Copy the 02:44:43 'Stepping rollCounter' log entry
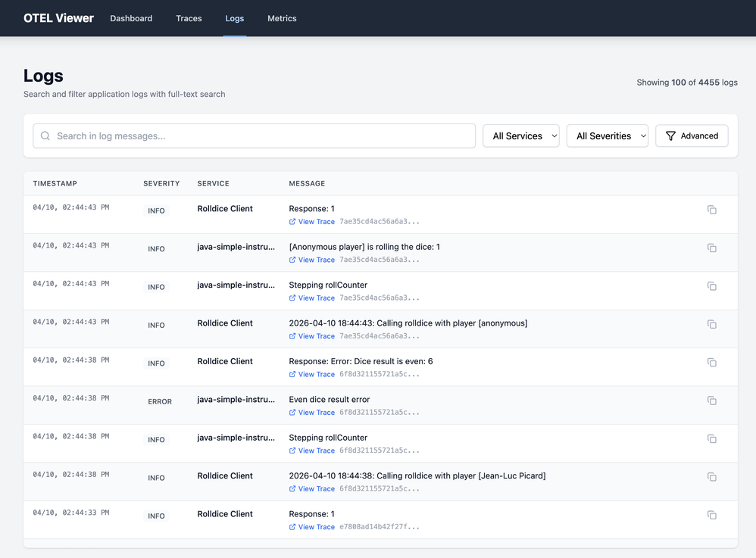Viewport: 756px width, 558px height. point(711,286)
